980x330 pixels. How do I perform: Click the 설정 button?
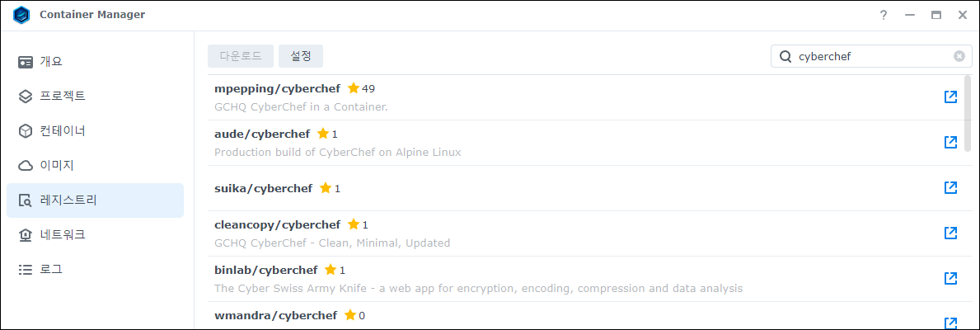tap(301, 56)
